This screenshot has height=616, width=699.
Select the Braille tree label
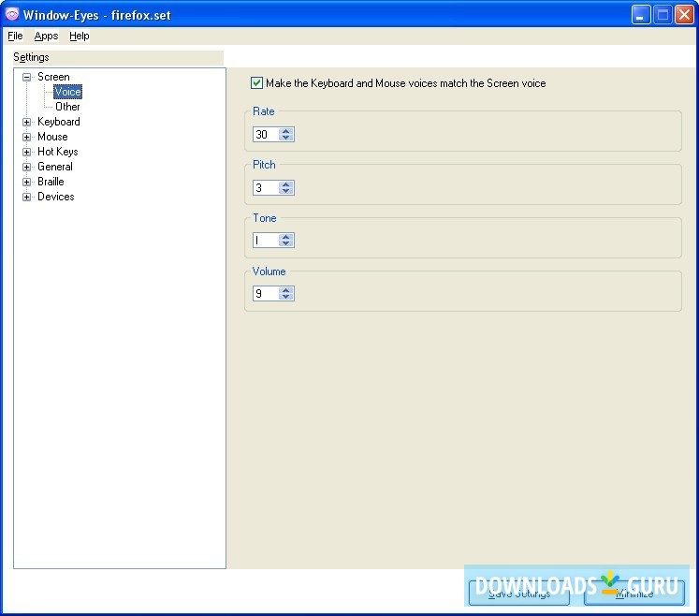(x=51, y=182)
